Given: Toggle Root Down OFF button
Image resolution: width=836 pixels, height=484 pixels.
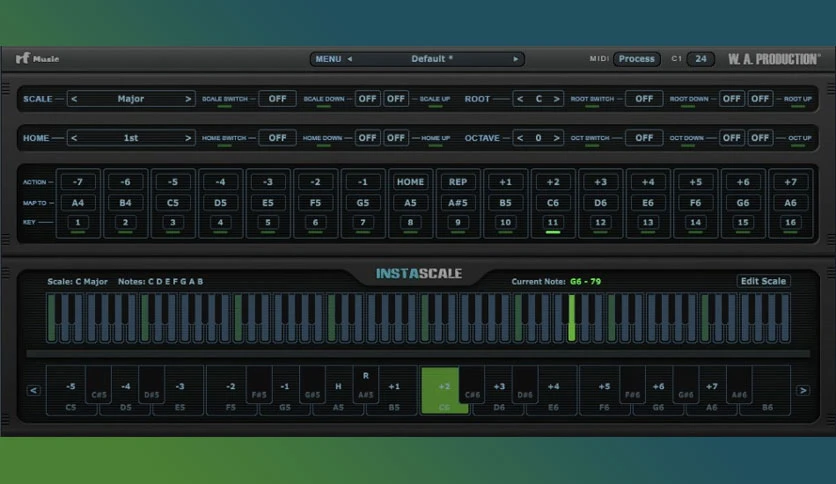Looking at the screenshot, I should pyautogui.click(x=732, y=99).
